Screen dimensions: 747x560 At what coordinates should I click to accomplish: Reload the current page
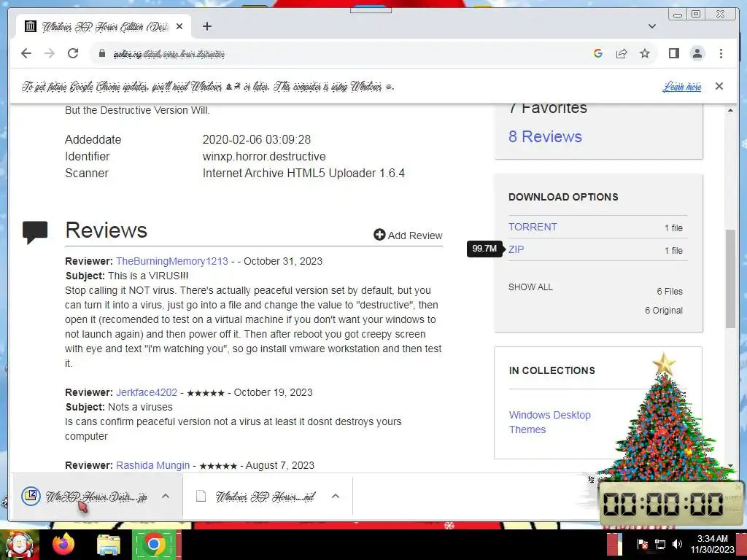tap(73, 53)
